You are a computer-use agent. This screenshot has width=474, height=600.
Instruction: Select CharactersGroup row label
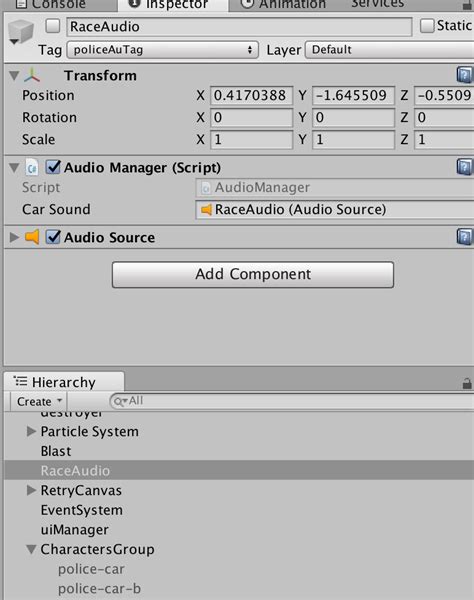pos(98,549)
